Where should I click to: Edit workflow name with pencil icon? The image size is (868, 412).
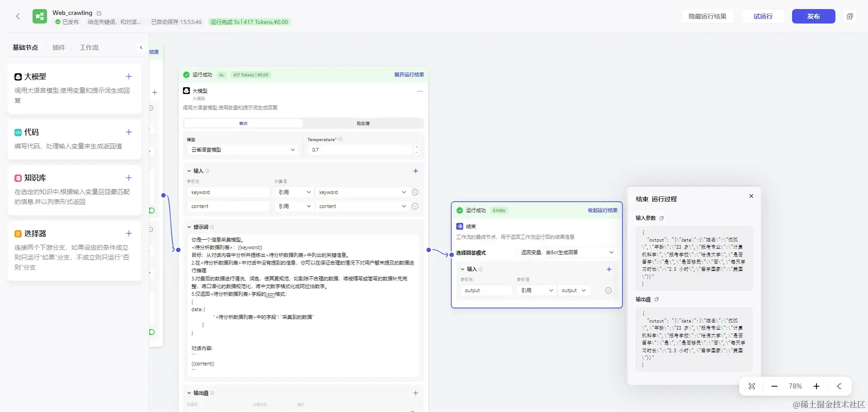tap(99, 13)
